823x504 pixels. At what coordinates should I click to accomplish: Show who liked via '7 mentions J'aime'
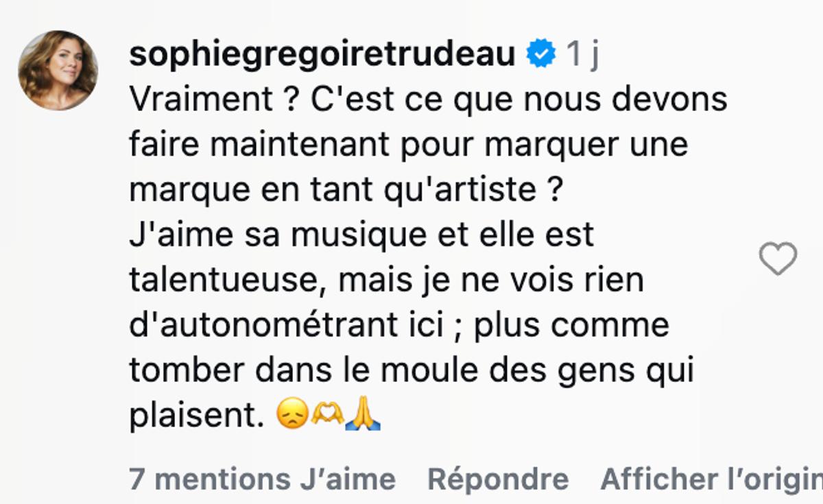263,479
